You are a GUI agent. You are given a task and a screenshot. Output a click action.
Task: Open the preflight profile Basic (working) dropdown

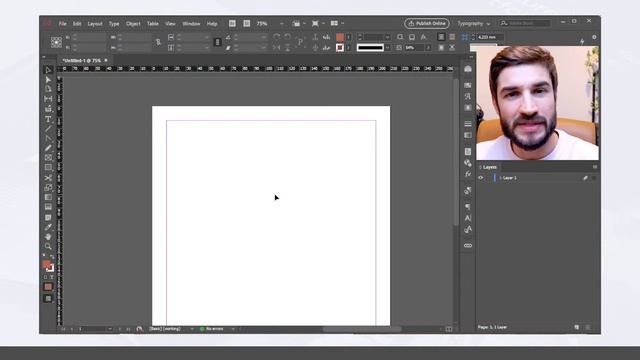191,329
